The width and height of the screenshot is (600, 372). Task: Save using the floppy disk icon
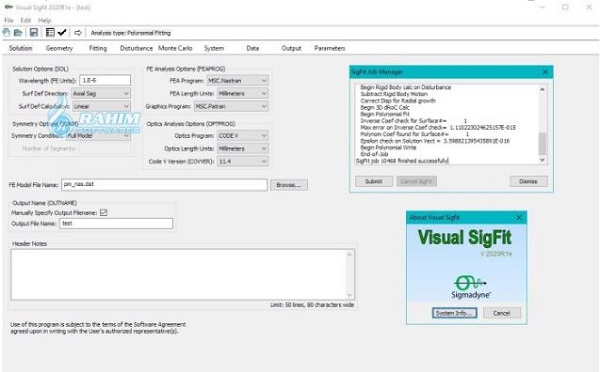(x=34, y=33)
